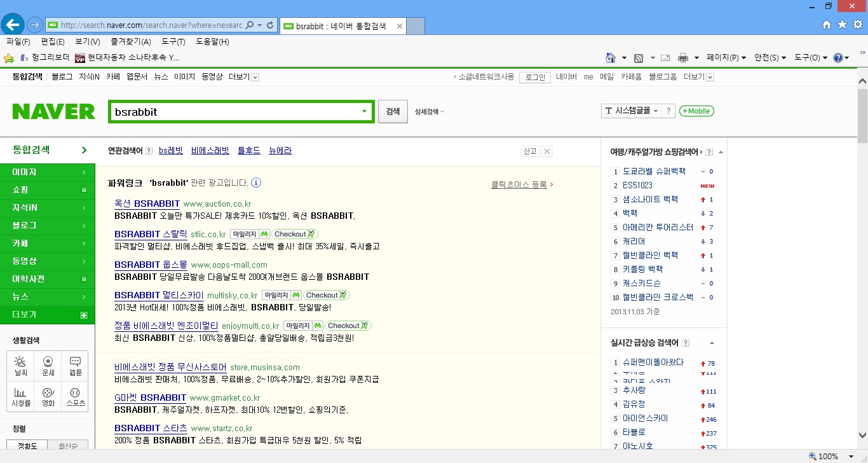Open 옥션 BSRABBIT ad link
This screenshot has height=463, width=868.
[x=147, y=204]
